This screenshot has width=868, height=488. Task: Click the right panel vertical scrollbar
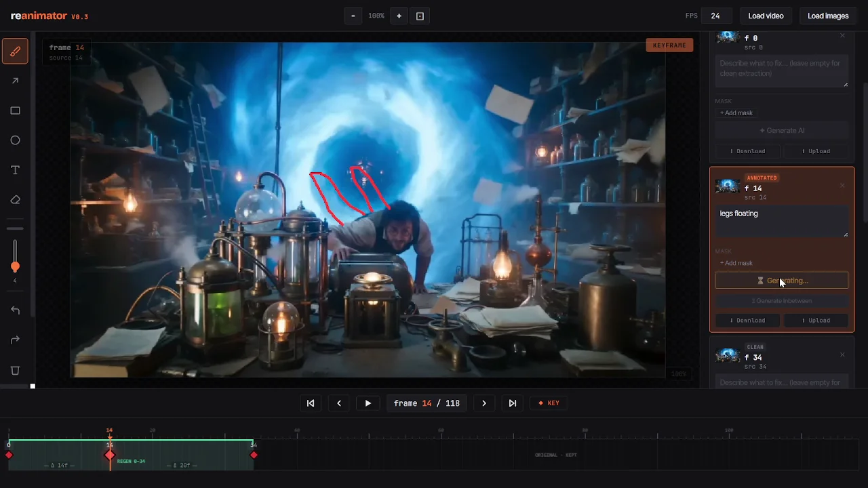coord(865,152)
